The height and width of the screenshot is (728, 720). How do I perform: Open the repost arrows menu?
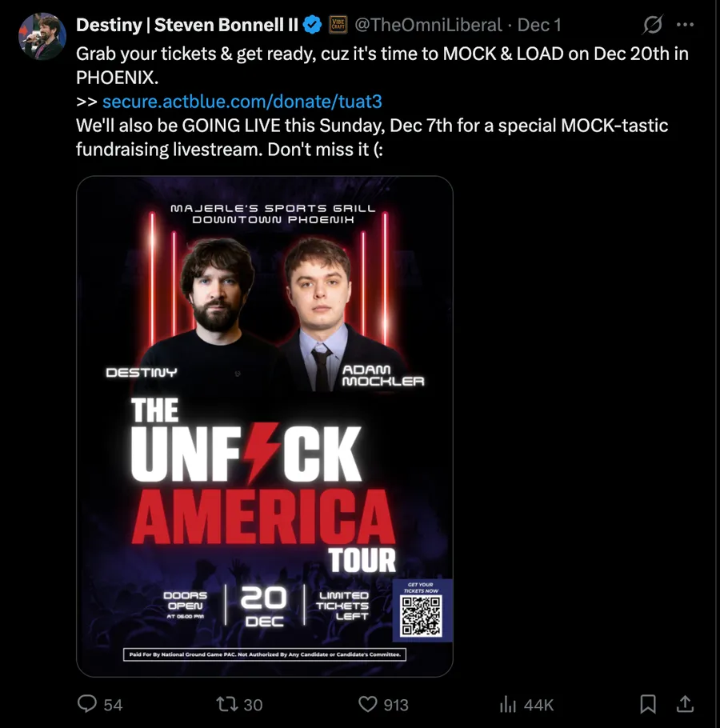coord(227,703)
